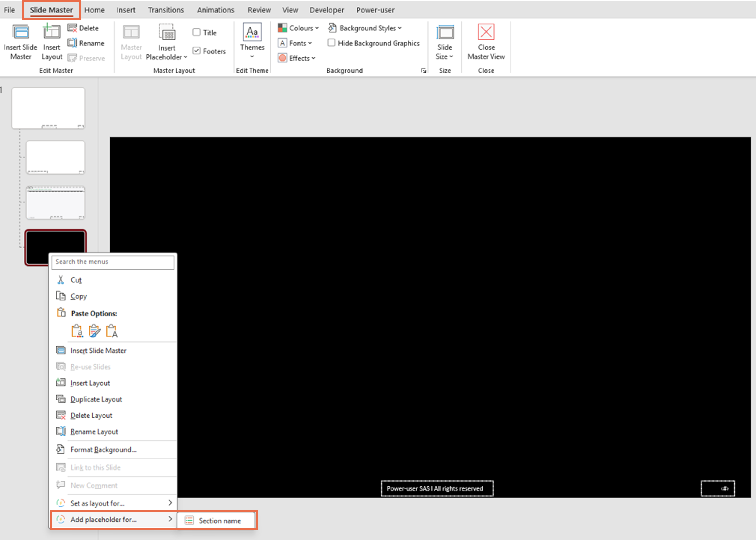Switch to the Power-user tab
756x540 pixels.
(375, 10)
